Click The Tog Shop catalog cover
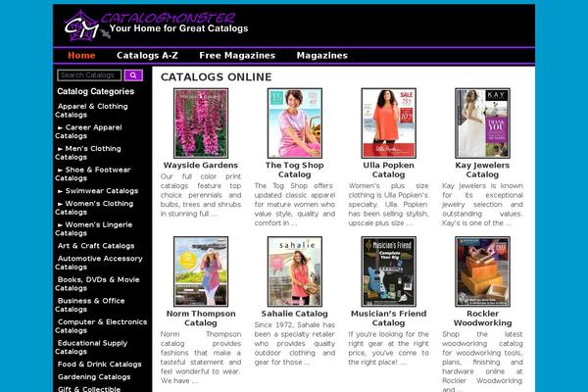 pyautogui.click(x=295, y=123)
